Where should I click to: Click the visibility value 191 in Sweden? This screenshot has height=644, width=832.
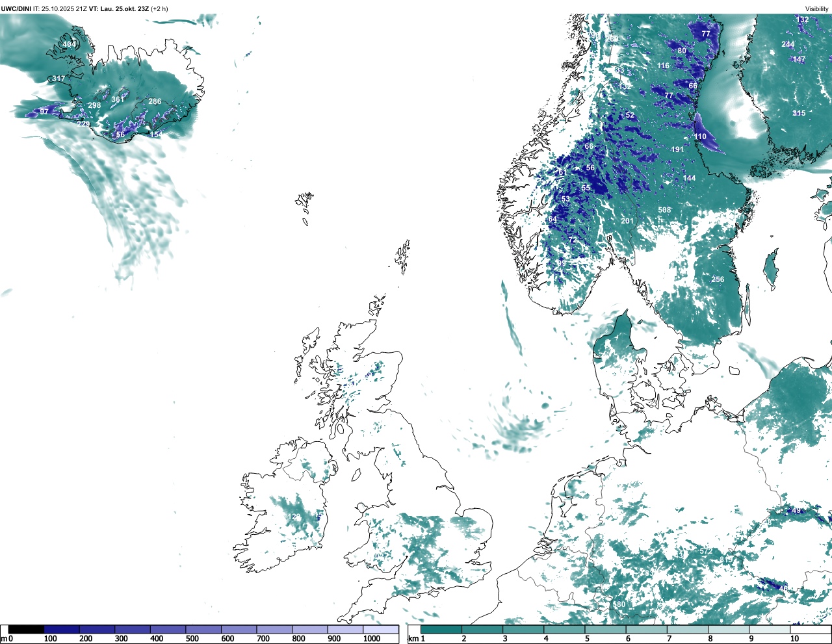(x=677, y=149)
